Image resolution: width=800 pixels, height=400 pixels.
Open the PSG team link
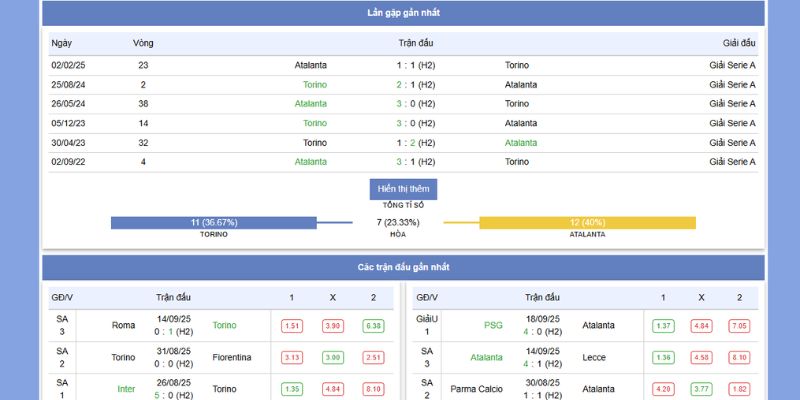click(493, 325)
